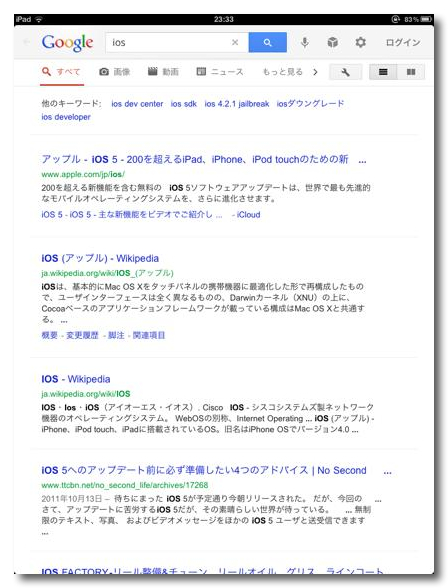Tap the blue magnifier search button
This screenshot has height=588, width=448.
[x=267, y=42]
